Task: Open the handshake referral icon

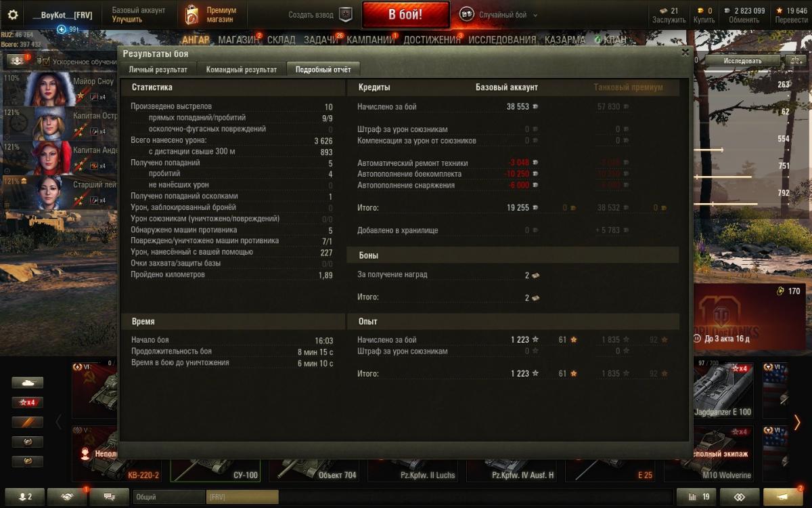Action: (x=67, y=496)
